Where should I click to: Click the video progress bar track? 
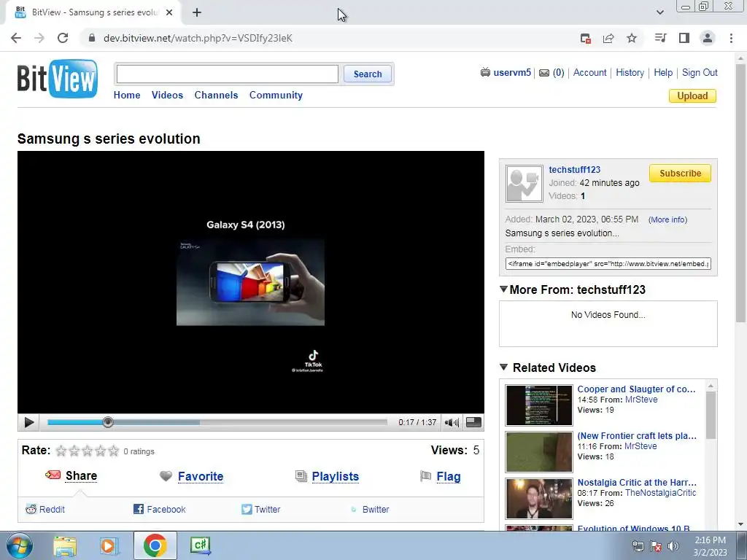click(x=217, y=422)
